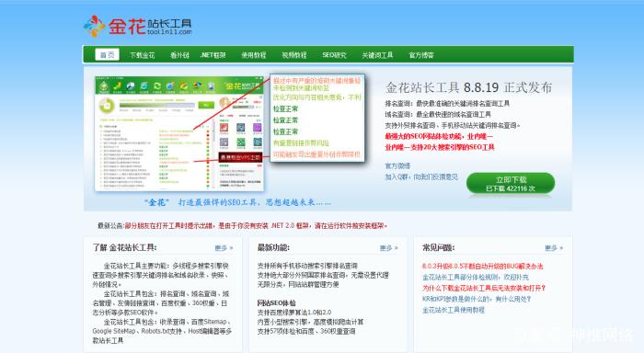Screen dimensions: 644x353
Task: Click the 金花站长工具 logo
Action: tap(138, 27)
